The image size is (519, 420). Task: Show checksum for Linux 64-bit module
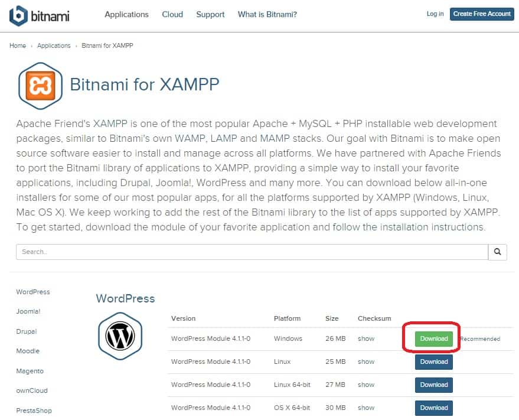click(365, 385)
